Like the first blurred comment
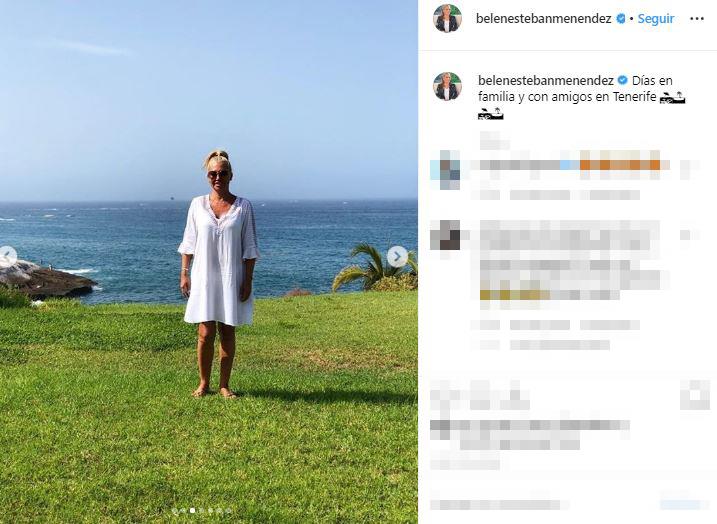This screenshot has width=717, height=524. pyautogui.click(x=686, y=169)
